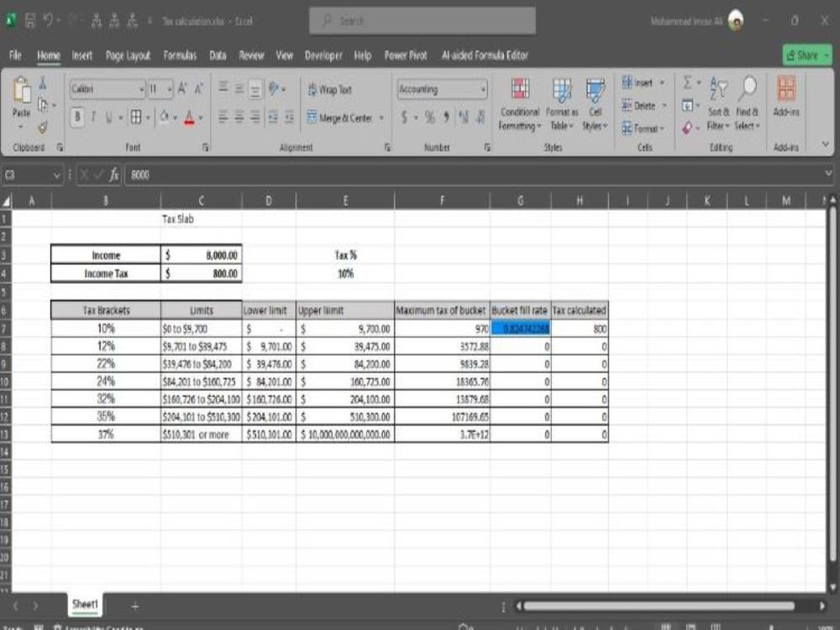Toggle Bold formatting
840x630 pixels.
click(77, 117)
